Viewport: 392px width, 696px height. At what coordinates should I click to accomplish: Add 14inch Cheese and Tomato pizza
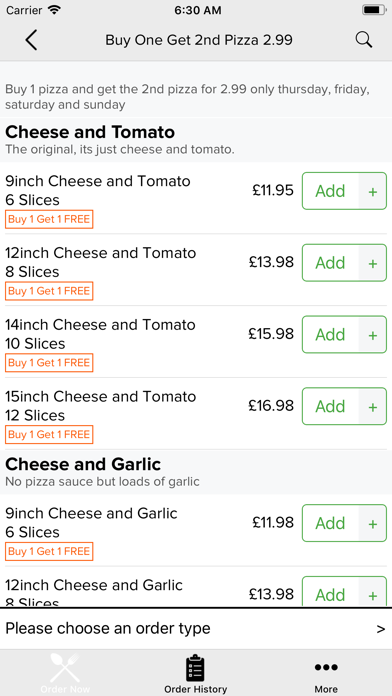[x=330, y=335]
